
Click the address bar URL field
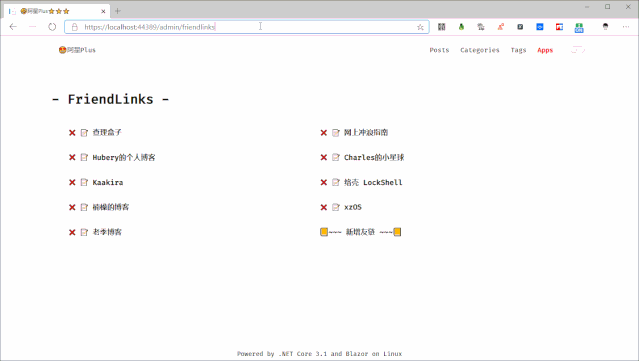coord(247,27)
